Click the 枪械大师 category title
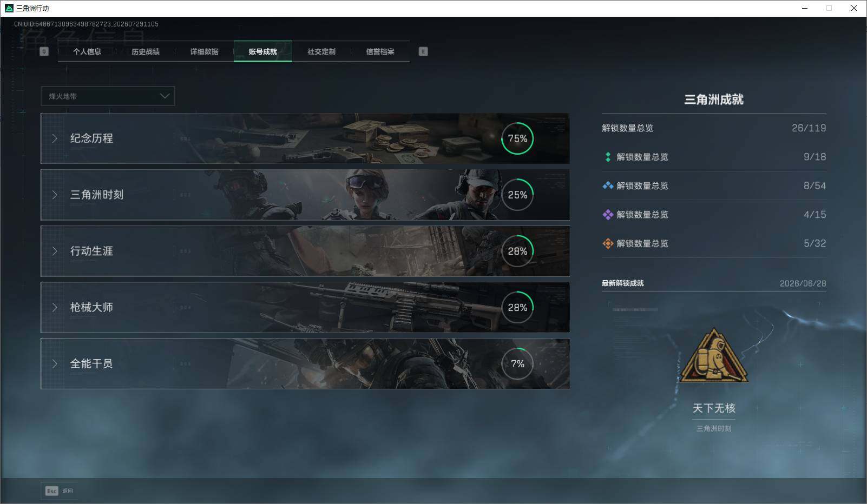Screen dimensions: 867x504 tap(91, 307)
